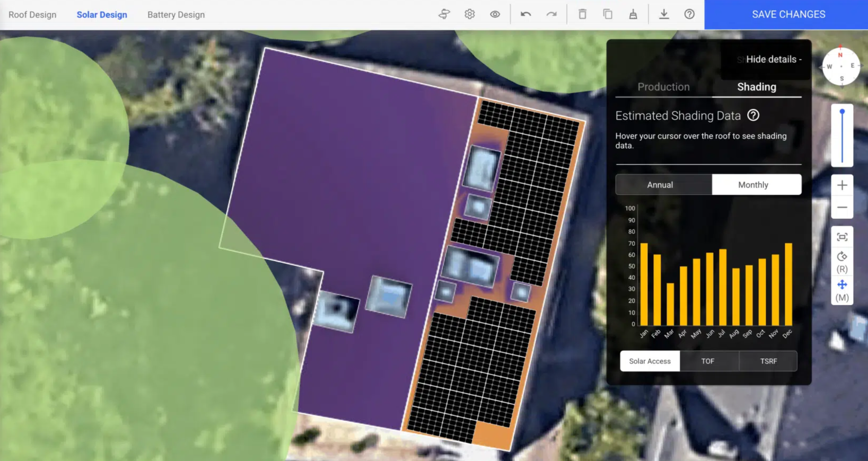
Task: Toggle the eye visibility icon
Action: point(495,14)
